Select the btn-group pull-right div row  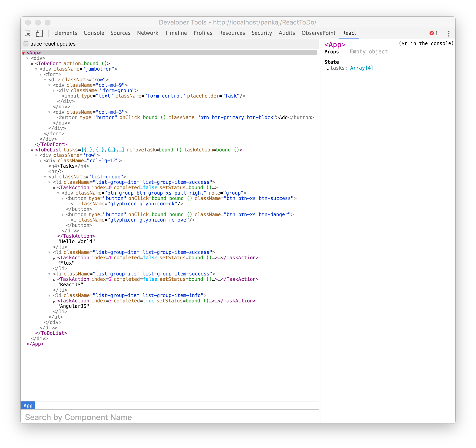click(x=154, y=193)
